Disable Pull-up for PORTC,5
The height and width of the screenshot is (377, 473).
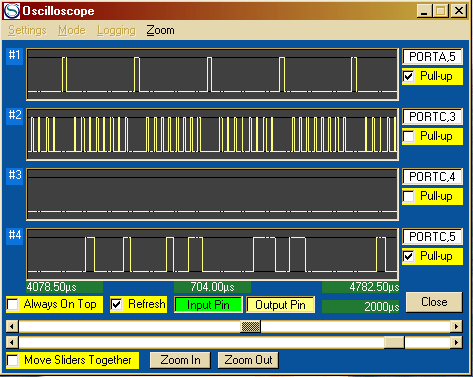pos(409,256)
